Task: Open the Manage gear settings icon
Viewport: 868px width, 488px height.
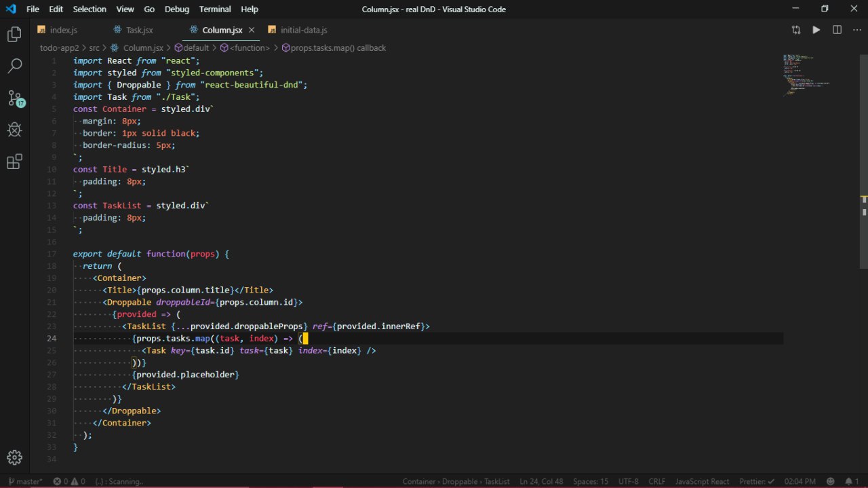Action: tap(14, 457)
